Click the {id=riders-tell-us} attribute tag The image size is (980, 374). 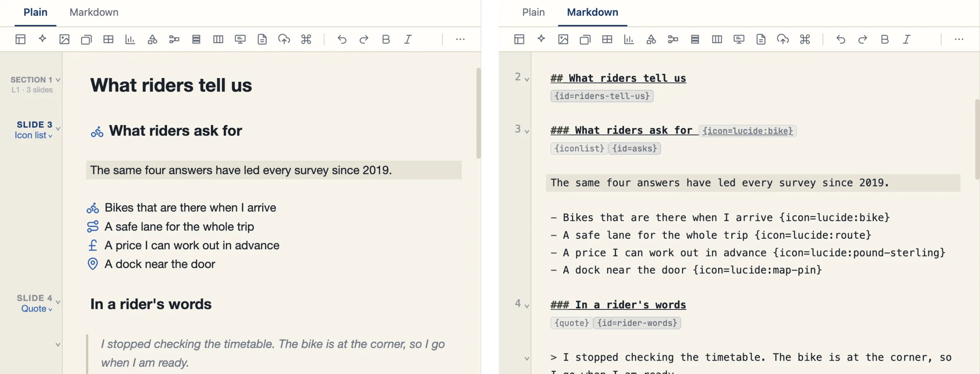[x=602, y=96]
